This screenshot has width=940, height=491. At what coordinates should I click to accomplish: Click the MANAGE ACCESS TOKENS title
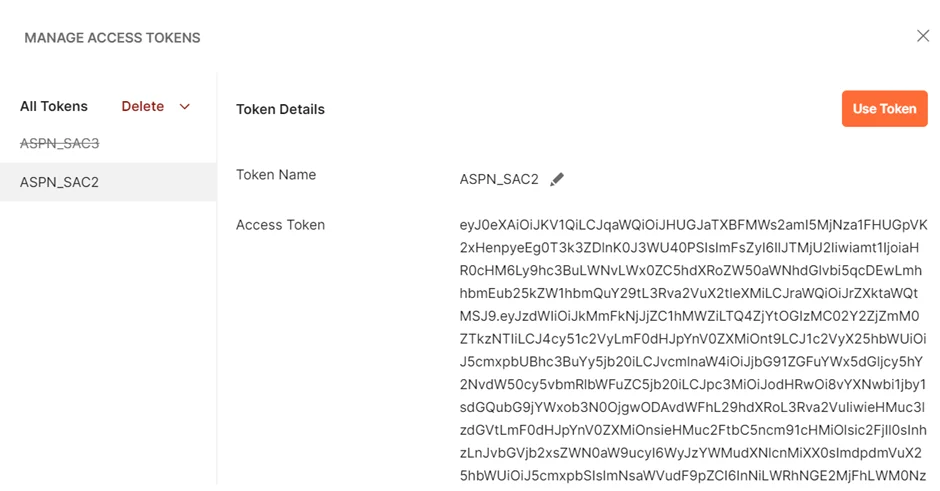112,38
